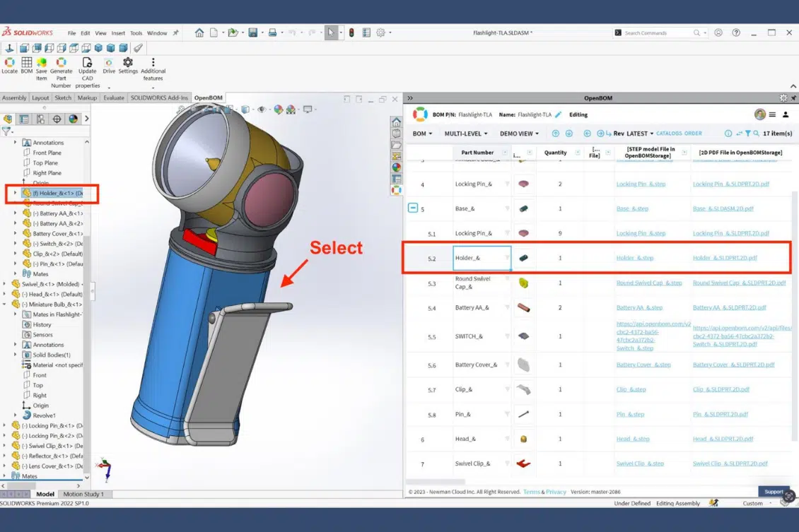The height and width of the screenshot is (532, 799).
Task: Open the BOM dropdown menu
Action: [x=422, y=134]
